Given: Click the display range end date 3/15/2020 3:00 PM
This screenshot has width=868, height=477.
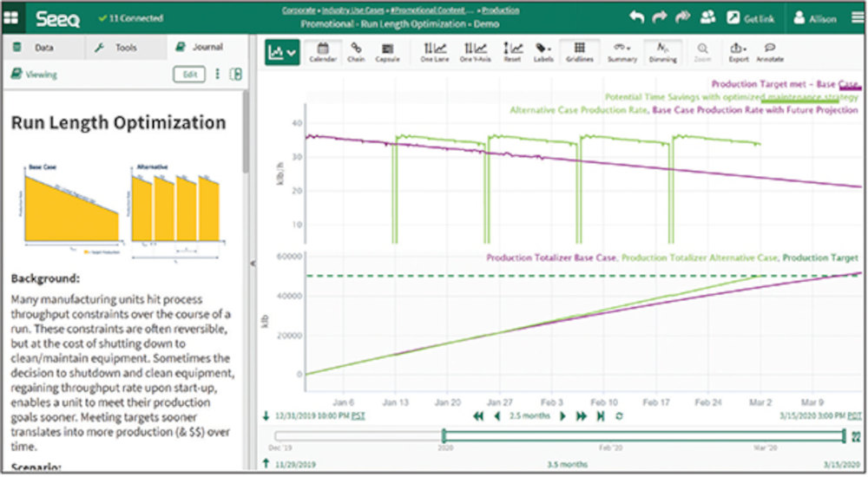Looking at the screenshot, I should click(812, 416).
